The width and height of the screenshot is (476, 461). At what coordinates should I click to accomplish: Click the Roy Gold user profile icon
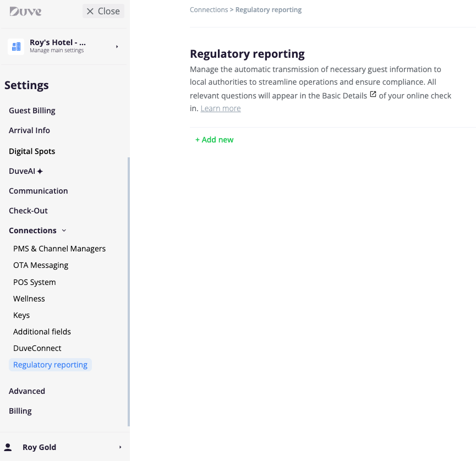click(8, 447)
